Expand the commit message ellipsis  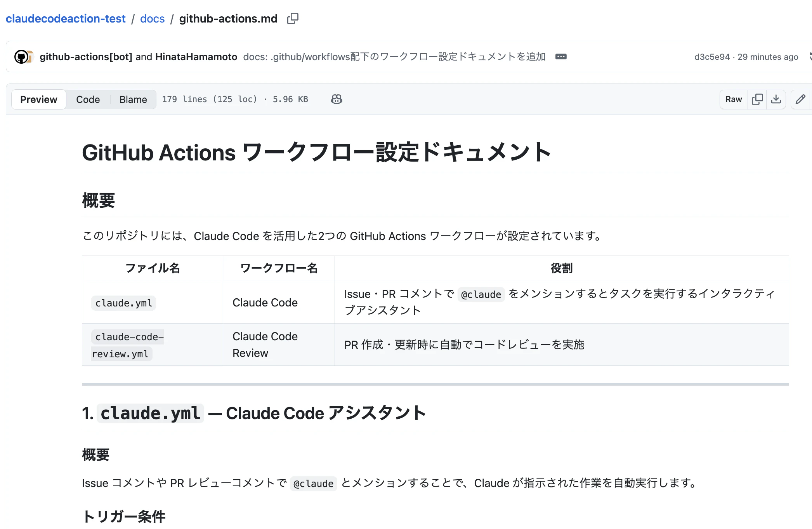coord(561,57)
